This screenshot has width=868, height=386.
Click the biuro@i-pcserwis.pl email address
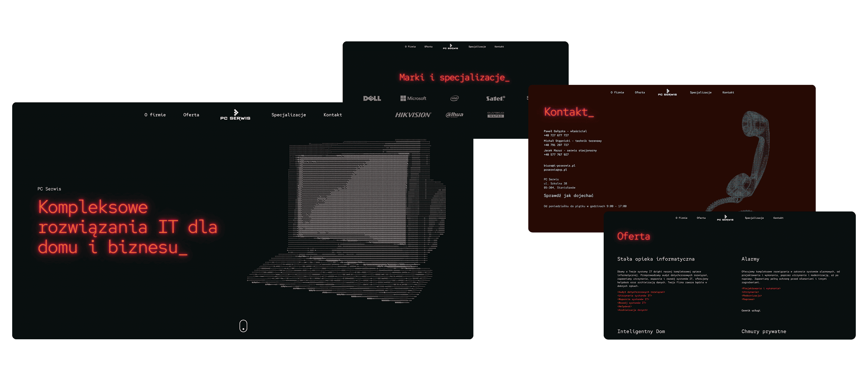coord(559,166)
